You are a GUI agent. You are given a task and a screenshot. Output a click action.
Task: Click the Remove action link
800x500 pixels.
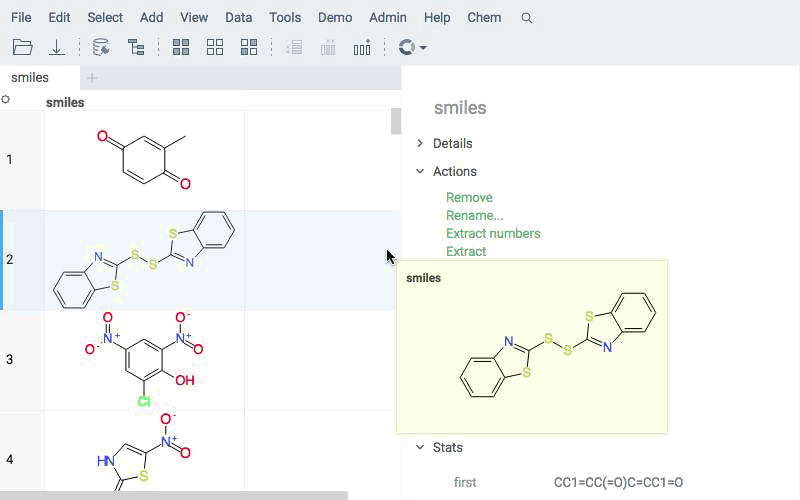coord(469,197)
